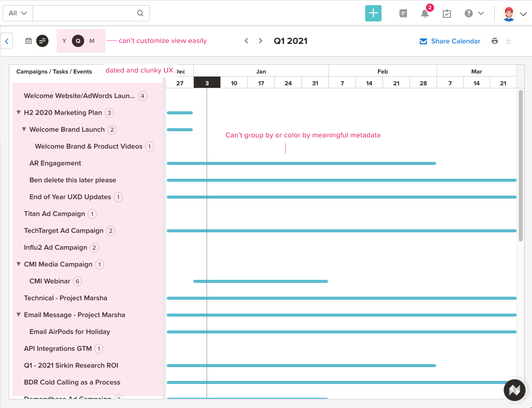Collapse CMI Media Campaign row
The image size is (532, 408).
tap(19, 264)
